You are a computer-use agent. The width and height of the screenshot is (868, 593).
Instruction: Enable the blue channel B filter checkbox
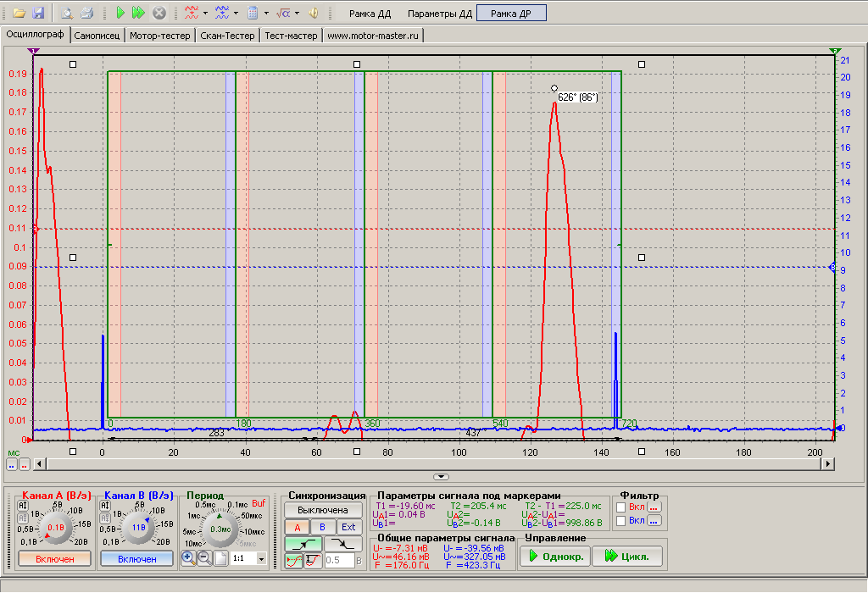pyautogui.click(x=621, y=520)
